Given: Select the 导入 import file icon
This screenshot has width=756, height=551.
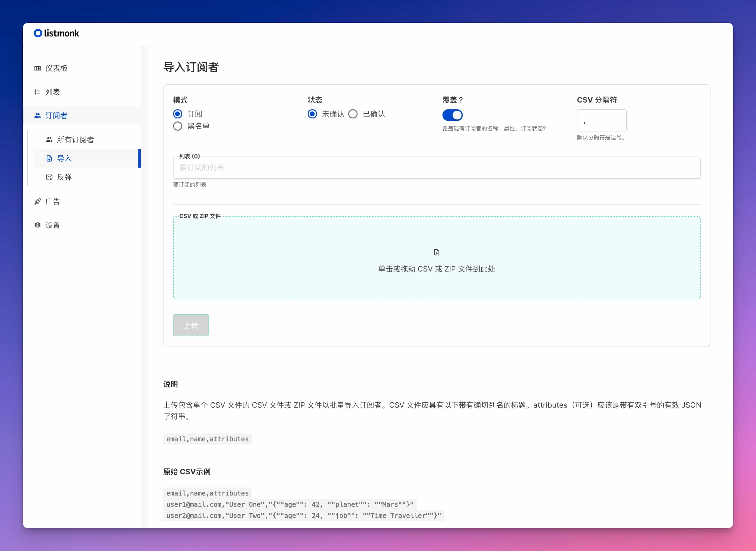Looking at the screenshot, I should coord(49,159).
